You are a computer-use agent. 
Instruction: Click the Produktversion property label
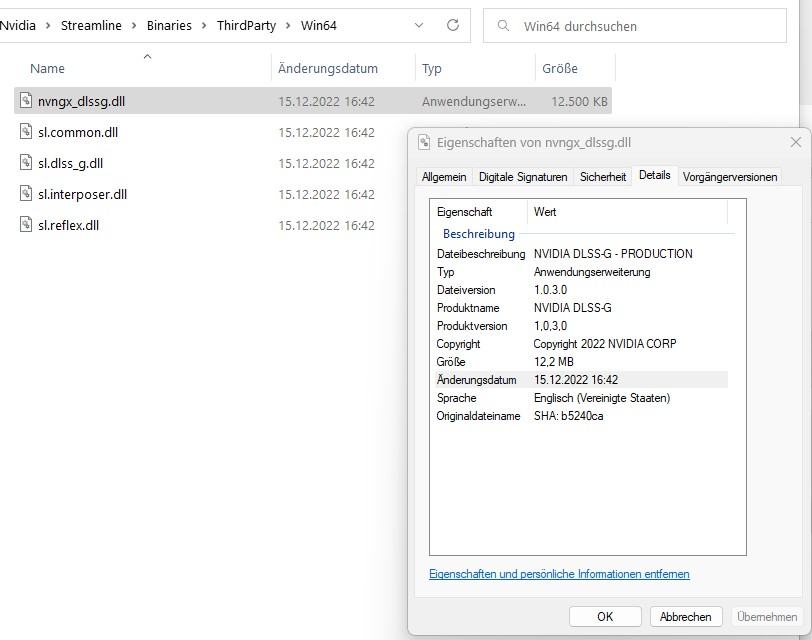coord(472,326)
